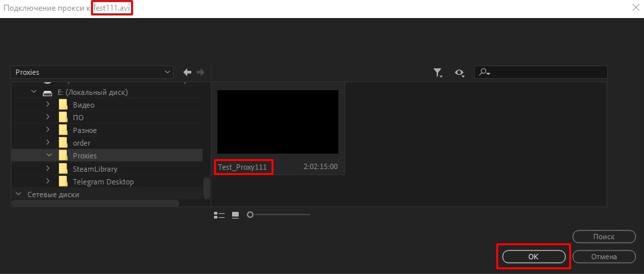Select the ПО folder icon
644x274 pixels.
63,118
